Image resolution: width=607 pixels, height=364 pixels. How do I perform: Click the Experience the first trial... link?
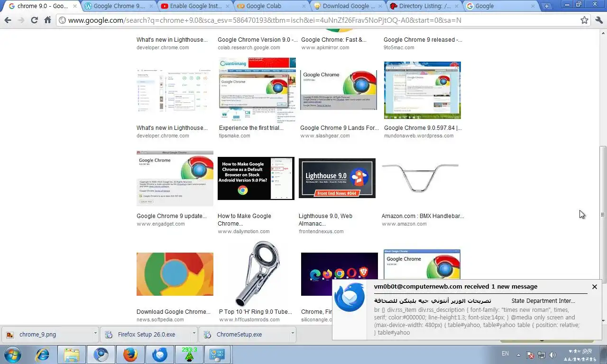point(251,128)
